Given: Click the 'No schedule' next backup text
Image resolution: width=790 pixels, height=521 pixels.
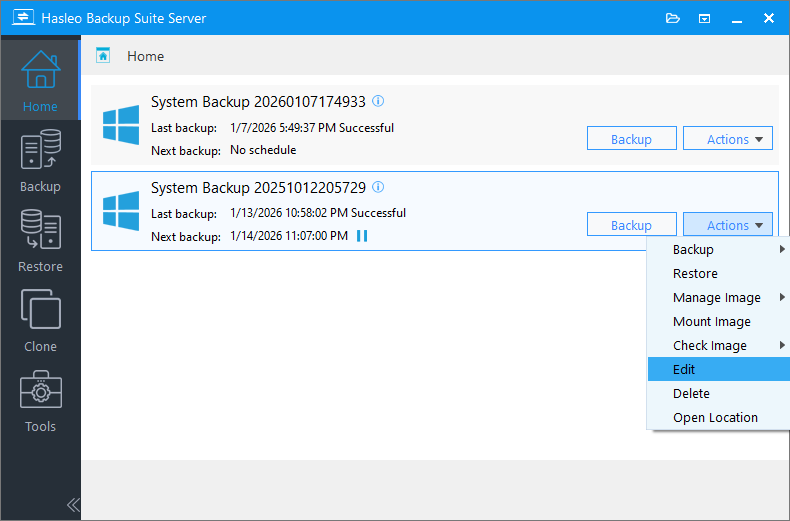Looking at the screenshot, I should [x=263, y=150].
